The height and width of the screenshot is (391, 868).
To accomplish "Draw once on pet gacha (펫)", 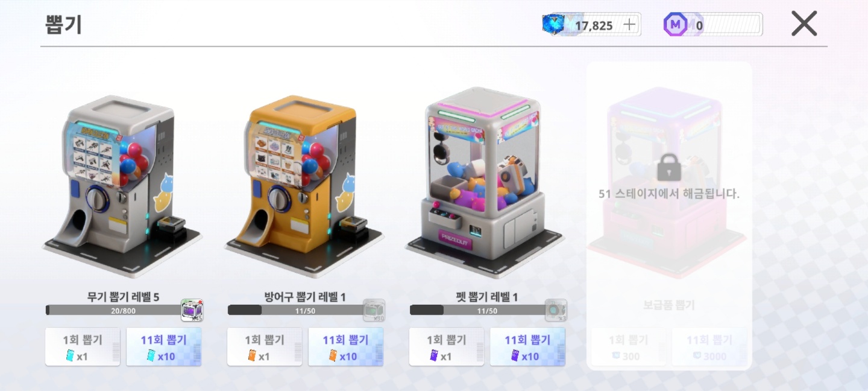I will [447, 347].
